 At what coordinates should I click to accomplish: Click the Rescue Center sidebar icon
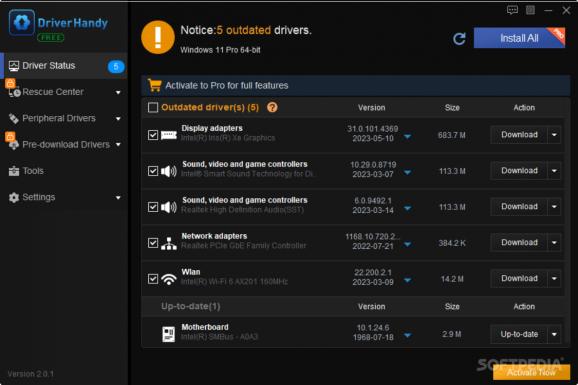point(14,92)
